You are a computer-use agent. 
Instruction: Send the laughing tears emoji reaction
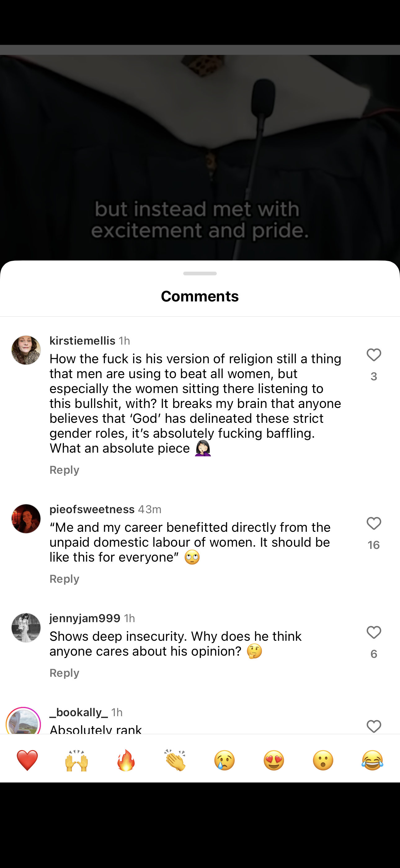[372, 761]
